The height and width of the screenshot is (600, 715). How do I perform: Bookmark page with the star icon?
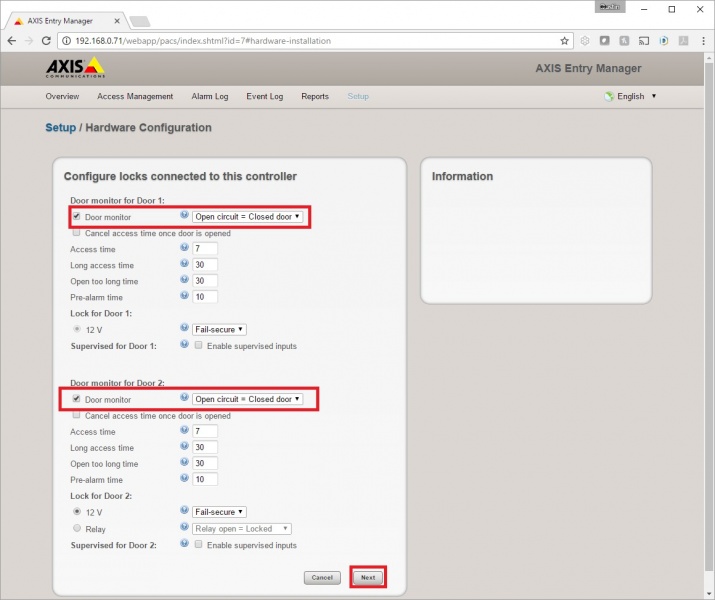tap(565, 41)
